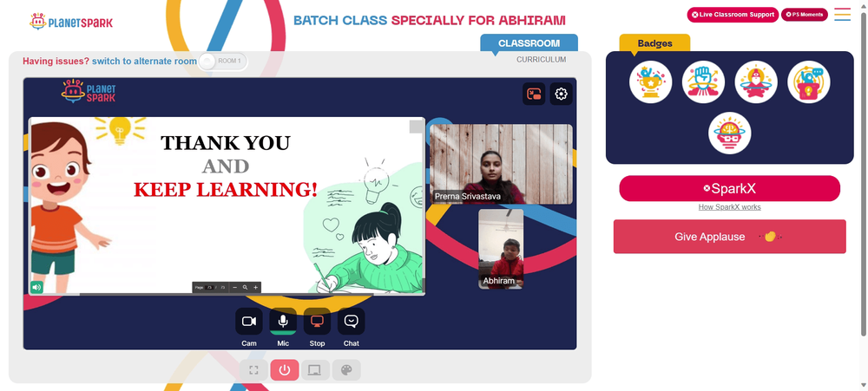
Task: Click the page vertical scrollbar
Action: pos(864,173)
